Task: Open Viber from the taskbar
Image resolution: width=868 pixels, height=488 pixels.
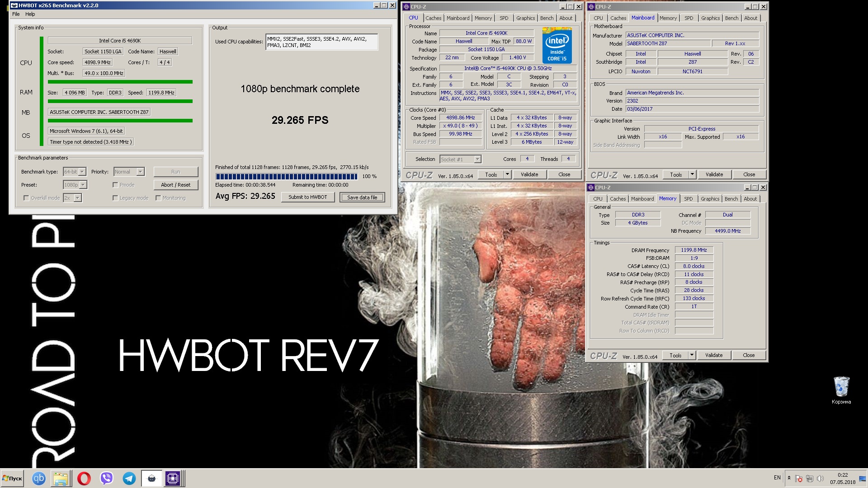Action: (107, 478)
